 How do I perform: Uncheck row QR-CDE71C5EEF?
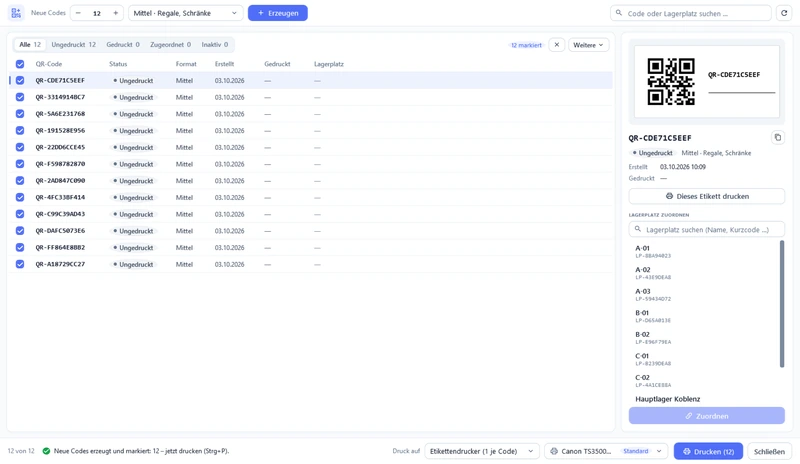(x=20, y=80)
